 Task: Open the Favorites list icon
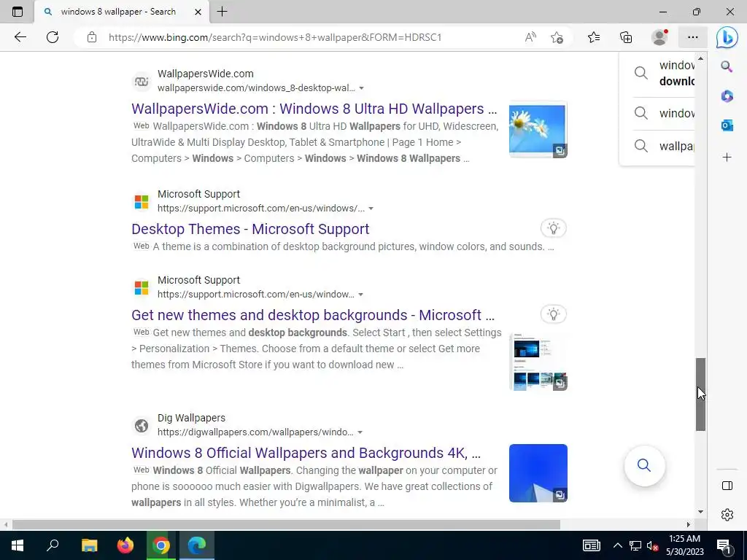coord(594,37)
